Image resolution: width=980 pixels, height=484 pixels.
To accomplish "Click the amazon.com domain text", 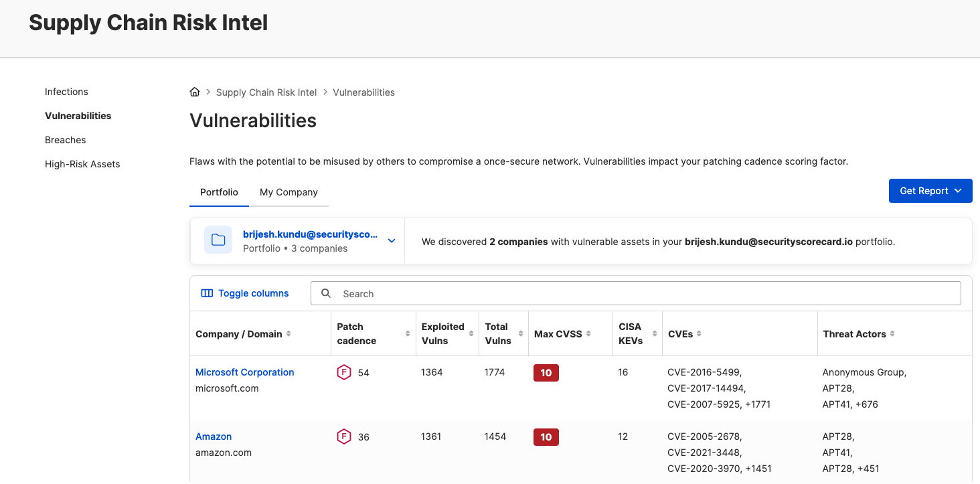I will (x=224, y=453).
